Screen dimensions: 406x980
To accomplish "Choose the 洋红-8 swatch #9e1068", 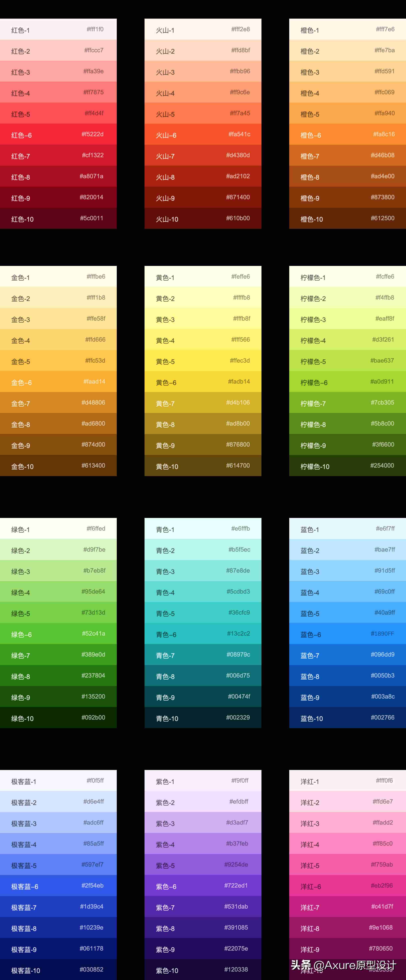I will [347, 928].
